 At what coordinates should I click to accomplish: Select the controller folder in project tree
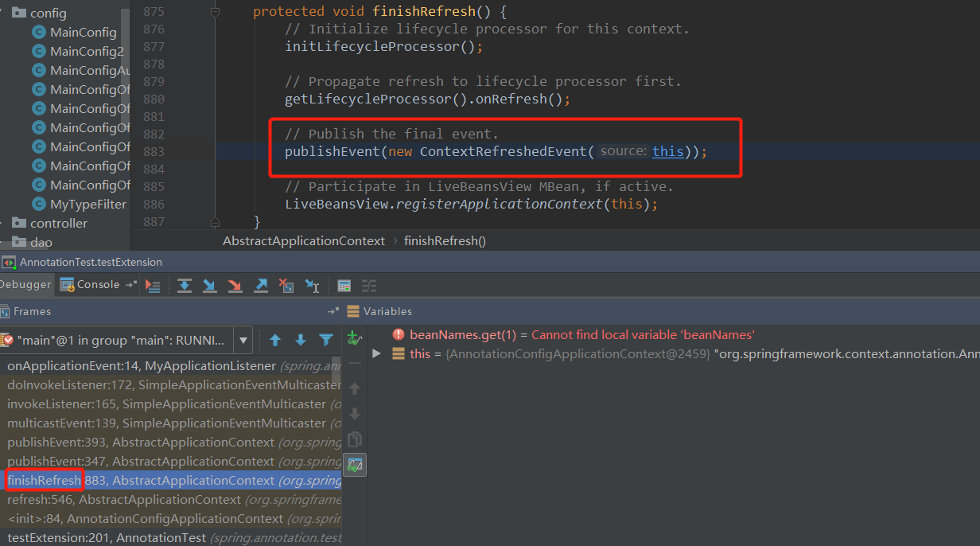59,224
